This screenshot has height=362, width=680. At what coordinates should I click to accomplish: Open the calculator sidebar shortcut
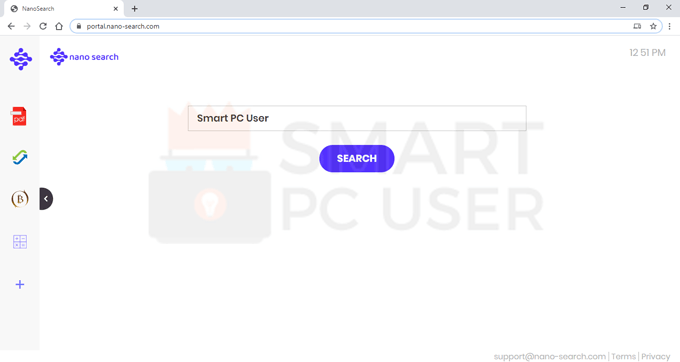click(x=20, y=241)
